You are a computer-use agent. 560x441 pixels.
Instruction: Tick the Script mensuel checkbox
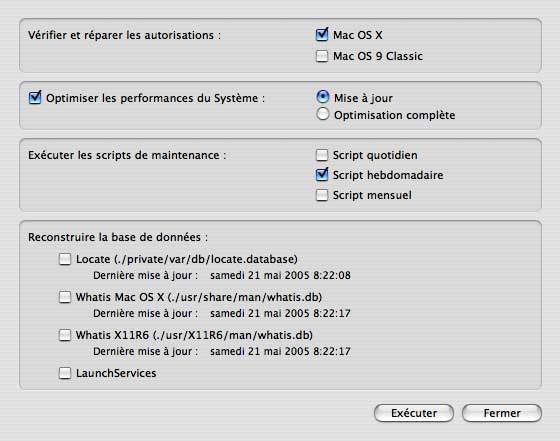tap(322, 195)
